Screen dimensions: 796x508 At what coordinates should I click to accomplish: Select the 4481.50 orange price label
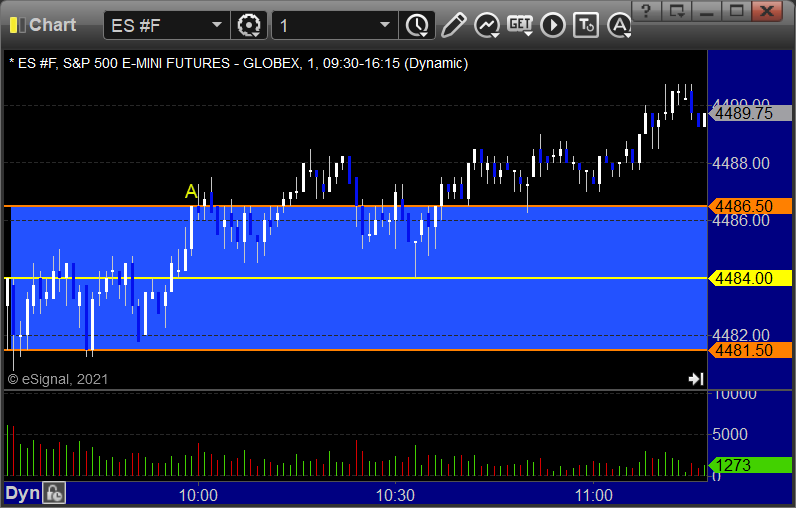750,350
